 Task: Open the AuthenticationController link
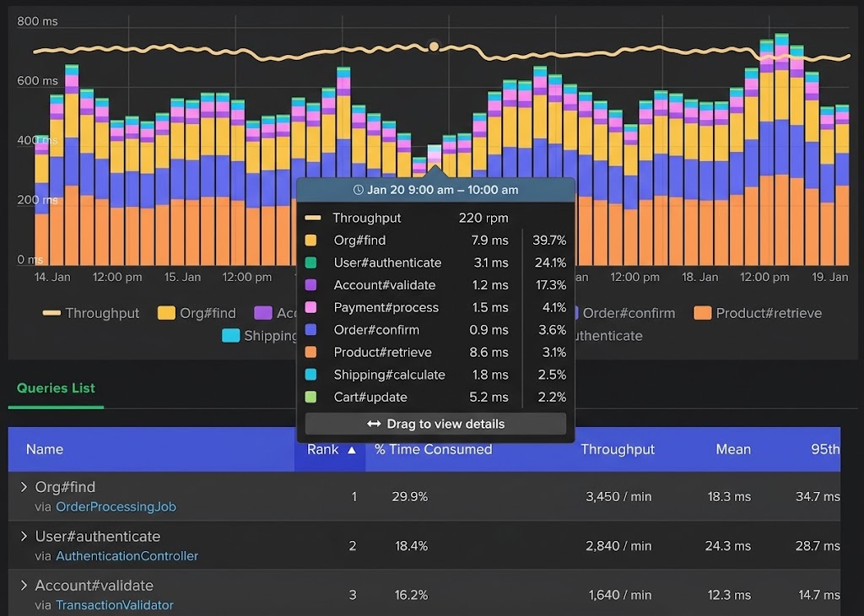[127, 556]
